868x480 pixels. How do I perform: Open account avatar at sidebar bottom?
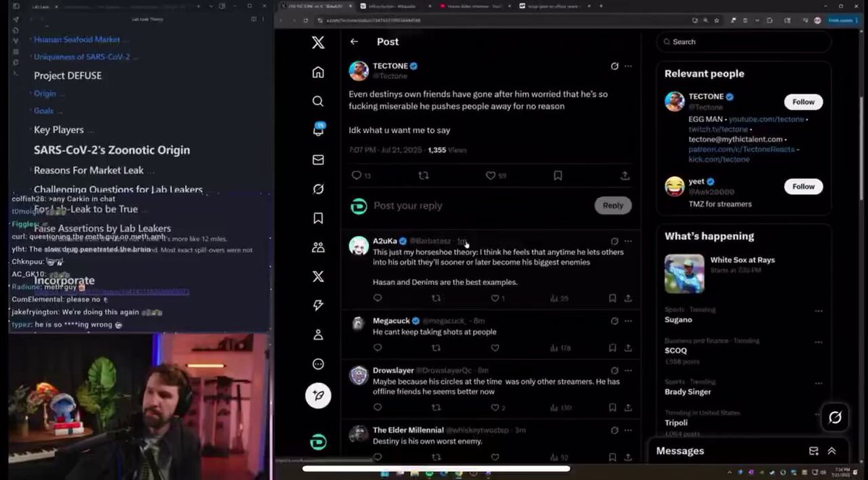(x=318, y=442)
